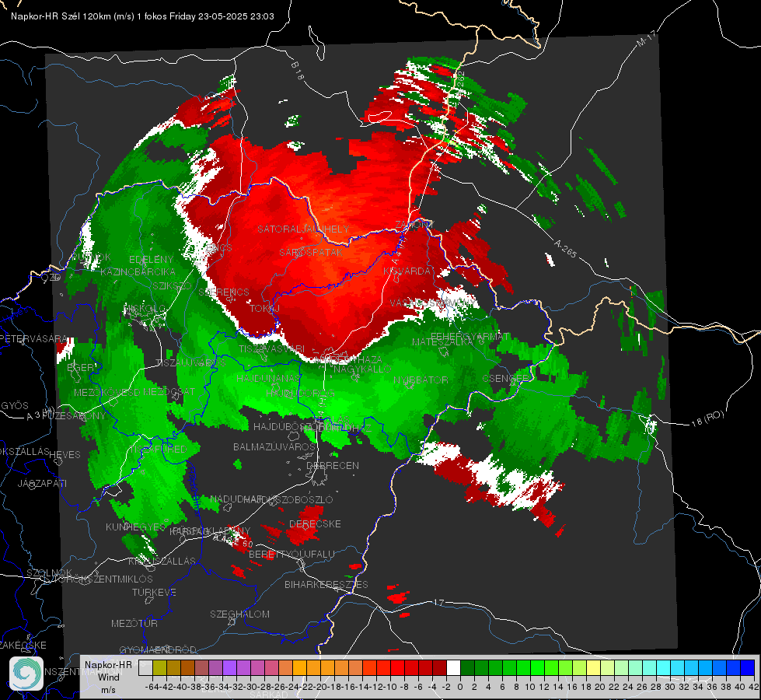This screenshot has width=761, height=700.
Task: Click the DERECSKE town label
Action: [x=315, y=523]
